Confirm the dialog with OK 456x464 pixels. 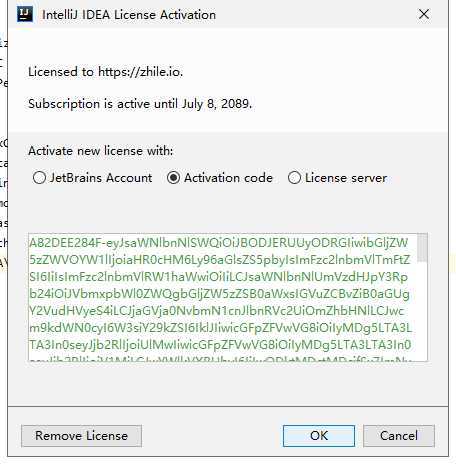pos(319,436)
